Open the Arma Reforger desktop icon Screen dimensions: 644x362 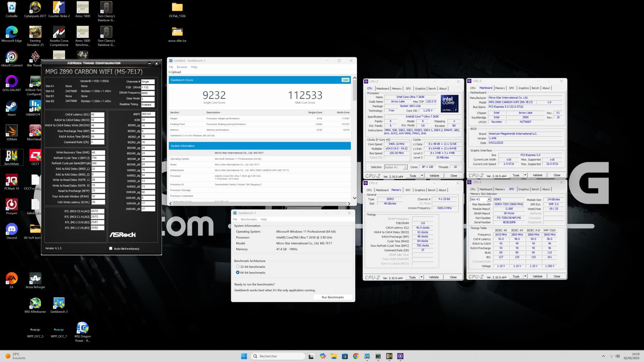[x=35, y=281]
